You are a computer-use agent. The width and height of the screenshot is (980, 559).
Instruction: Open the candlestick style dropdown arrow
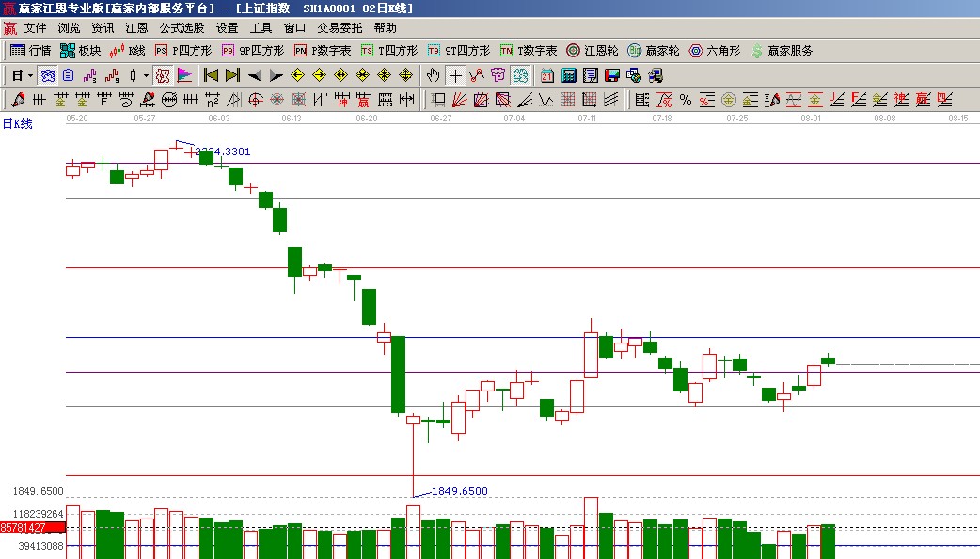tap(146, 75)
